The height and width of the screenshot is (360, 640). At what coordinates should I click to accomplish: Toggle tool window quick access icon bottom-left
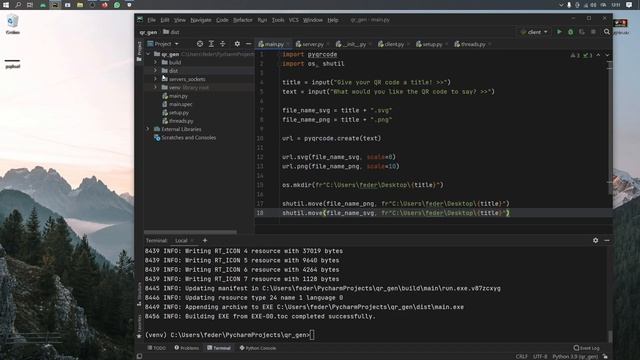click(140, 356)
